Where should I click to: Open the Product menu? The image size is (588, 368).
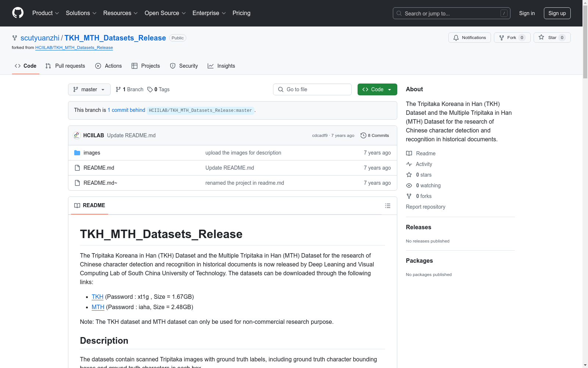[46, 13]
